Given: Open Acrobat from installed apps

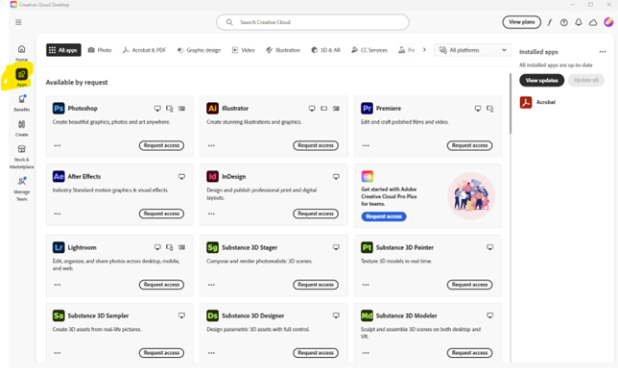Looking at the screenshot, I should (538, 102).
